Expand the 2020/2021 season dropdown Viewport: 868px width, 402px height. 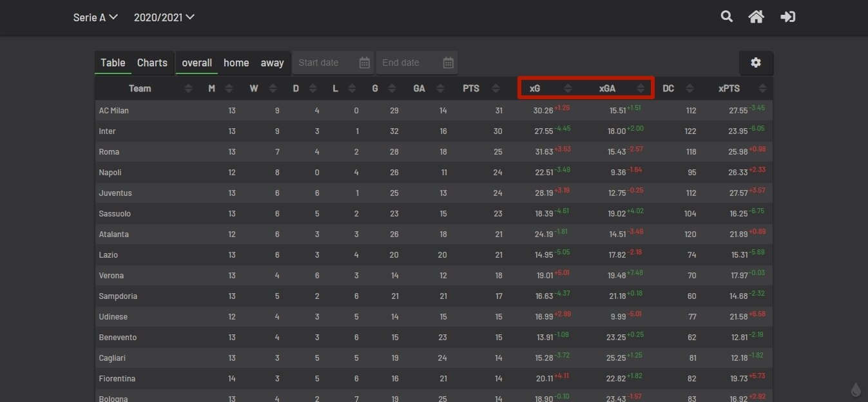coord(164,17)
